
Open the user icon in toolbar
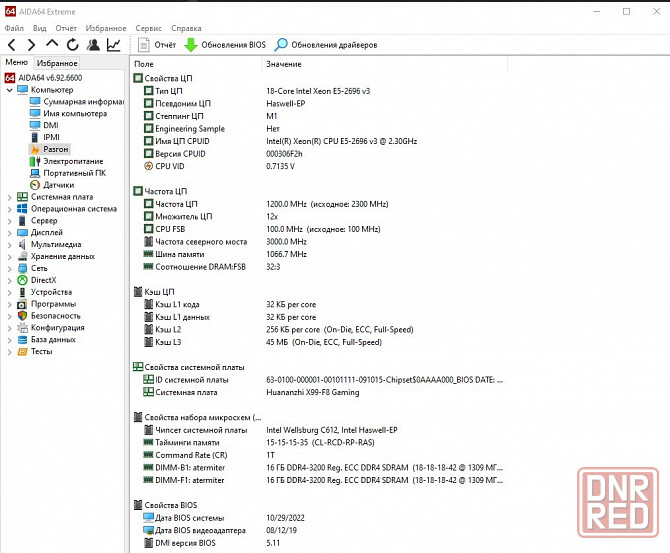(93, 44)
